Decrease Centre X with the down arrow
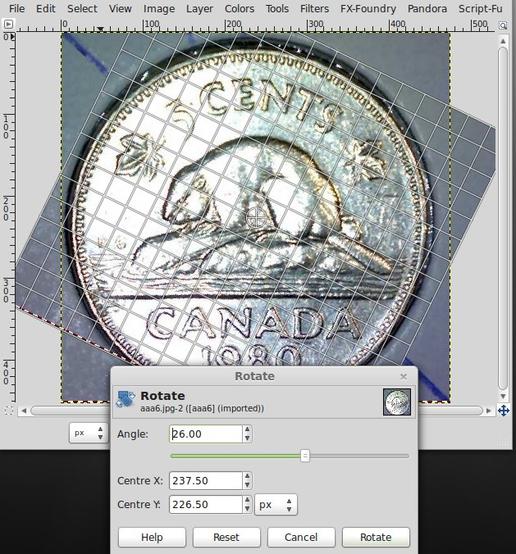The width and height of the screenshot is (516, 554). [x=247, y=485]
